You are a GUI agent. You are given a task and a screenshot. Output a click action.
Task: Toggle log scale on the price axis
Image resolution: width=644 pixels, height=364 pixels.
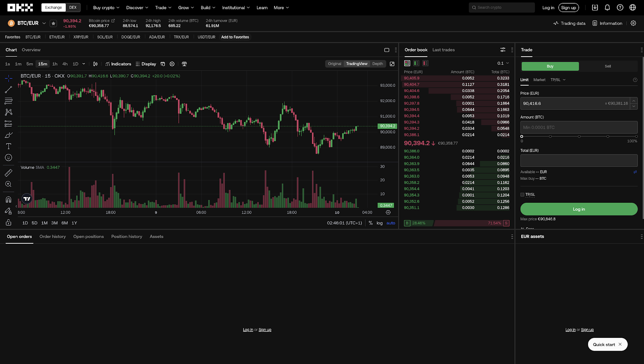379,223
